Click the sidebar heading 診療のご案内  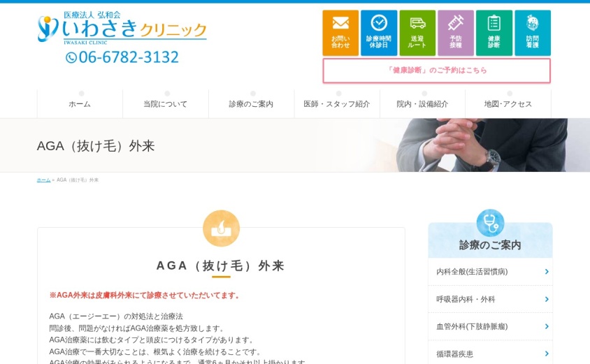[490, 245]
